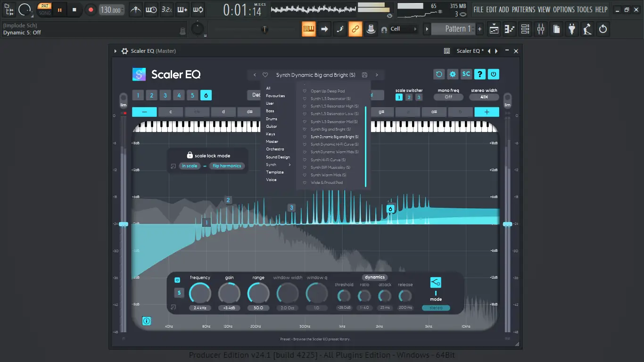Open Scaler EQ help question mark
Image resolution: width=644 pixels, height=362 pixels.
pyautogui.click(x=480, y=74)
